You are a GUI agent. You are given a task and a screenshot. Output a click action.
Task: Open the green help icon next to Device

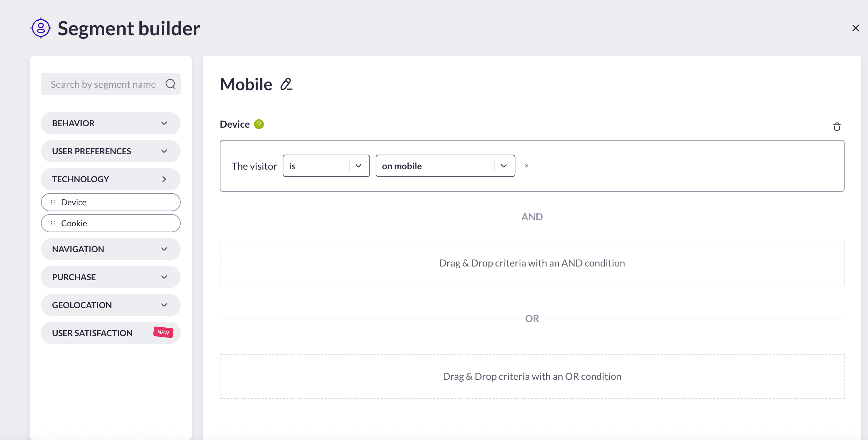point(259,124)
